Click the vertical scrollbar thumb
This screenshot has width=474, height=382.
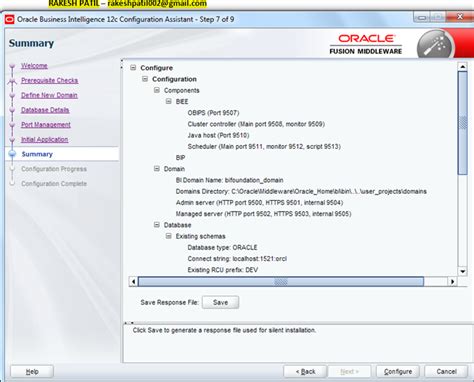(x=463, y=123)
